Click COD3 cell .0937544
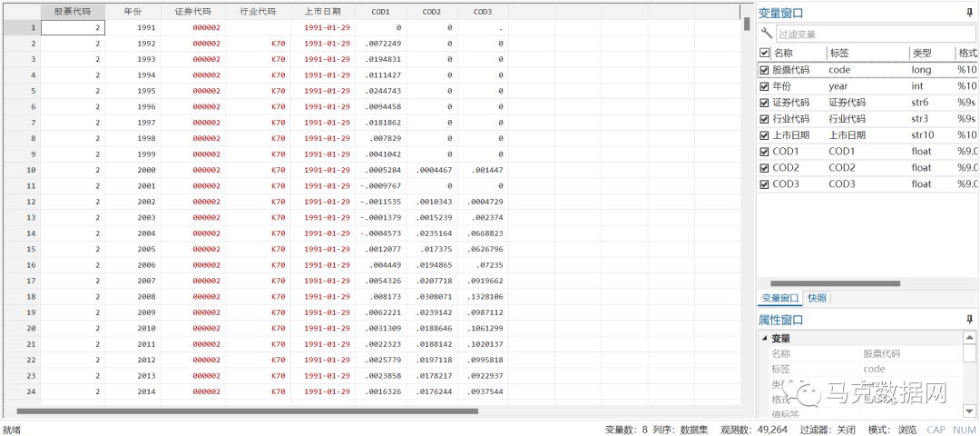The height and width of the screenshot is (436, 980). 482,391
